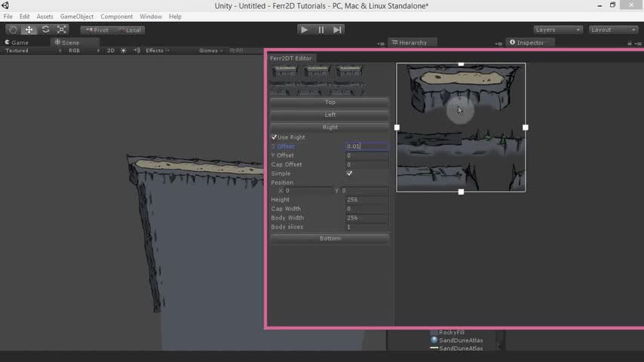Select the Hand tool
The height and width of the screenshot is (362, 644).
pyautogui.click(x=13, y=29)
